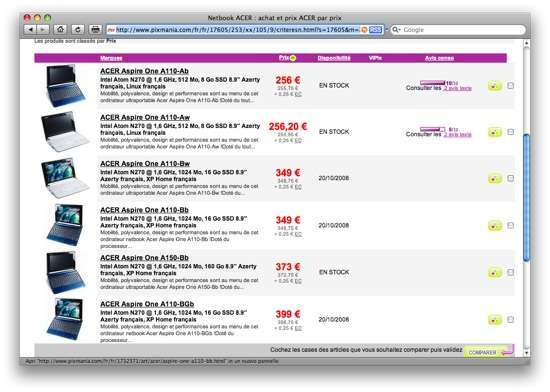The height and width of the screenshot is (392, 550).
Task: Read the 2 avis reviews for A110-Aw
Action: pyautogui.click(x=457, y=135)
